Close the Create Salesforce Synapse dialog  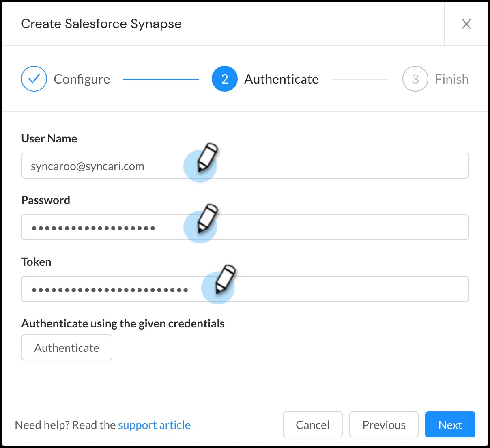[x=466, y=24]
